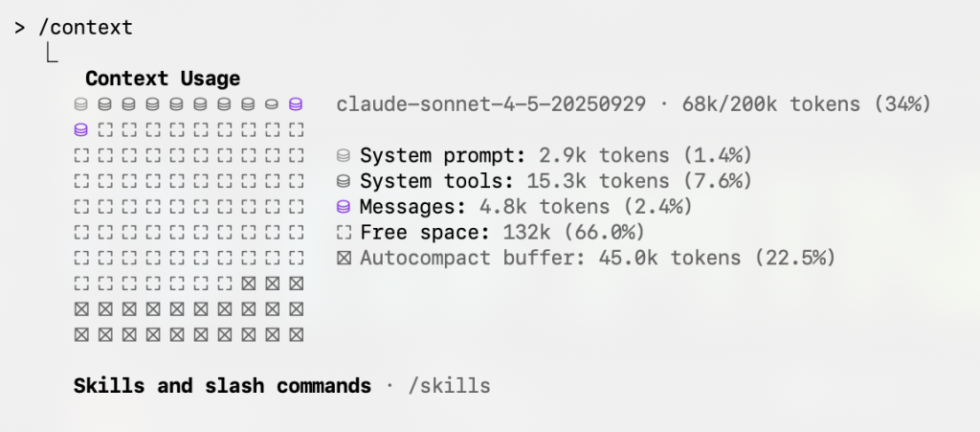Viewport: 980px width, 432px height.
Task: Click the "68k/200k tokens (34%)" usage text
Action: [806, 103]
